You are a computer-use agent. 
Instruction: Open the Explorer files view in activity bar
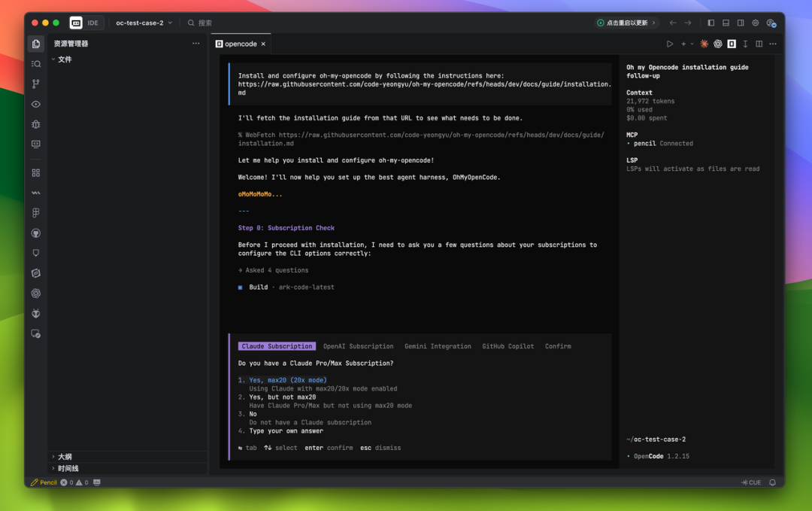tap(36, 44)
